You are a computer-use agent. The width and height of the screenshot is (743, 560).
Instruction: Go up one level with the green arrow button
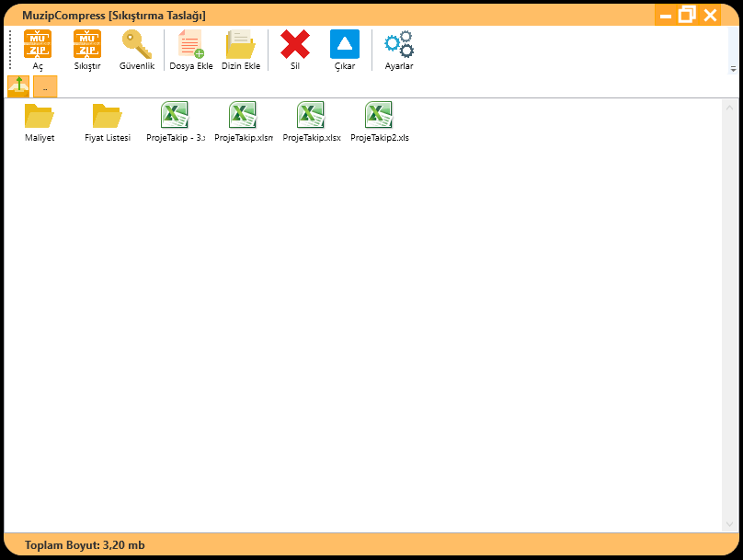pyautogui.click(x=18, y=86)
